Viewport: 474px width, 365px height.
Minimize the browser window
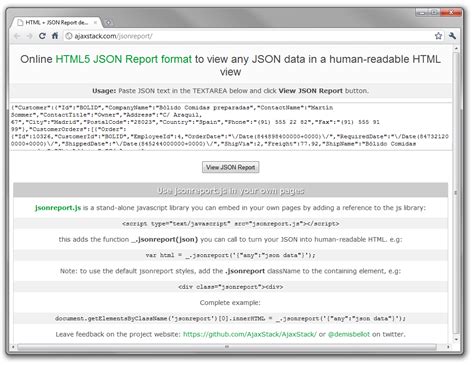422,13
